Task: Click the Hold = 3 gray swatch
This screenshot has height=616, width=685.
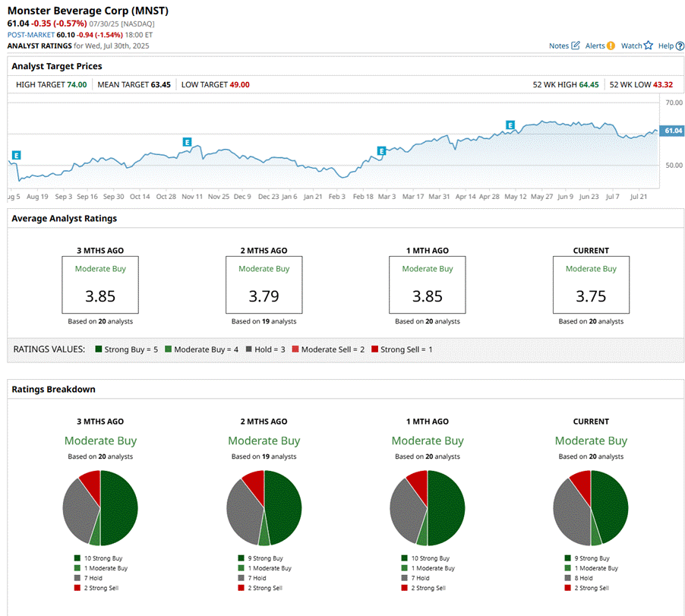Action: (249, 349)
